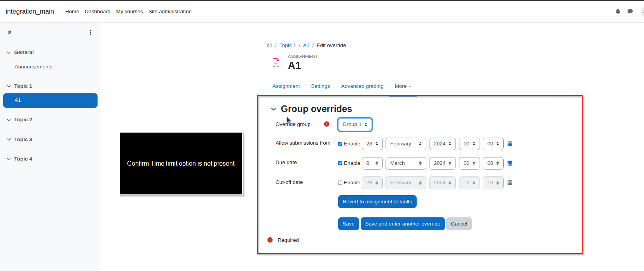This screenshot has width=644, height=271.
Task: Follow the A1 breadcrumb link
Action: [306, 45]
